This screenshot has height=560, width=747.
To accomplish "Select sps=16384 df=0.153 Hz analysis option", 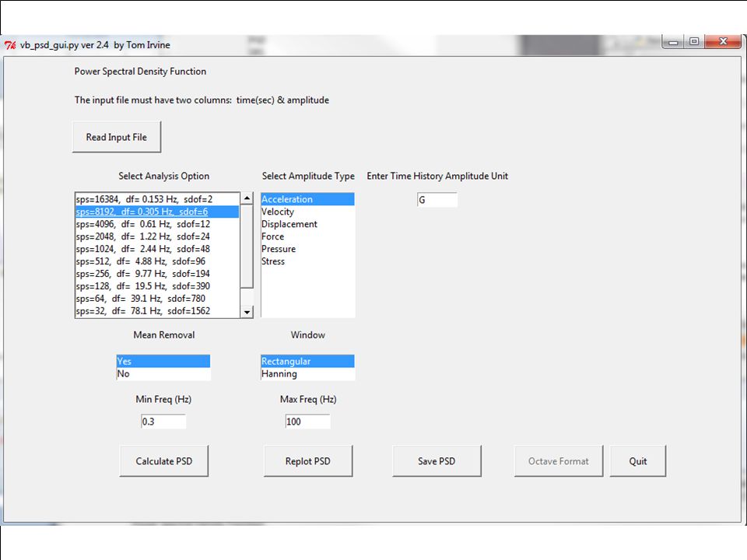I will 158,199.
